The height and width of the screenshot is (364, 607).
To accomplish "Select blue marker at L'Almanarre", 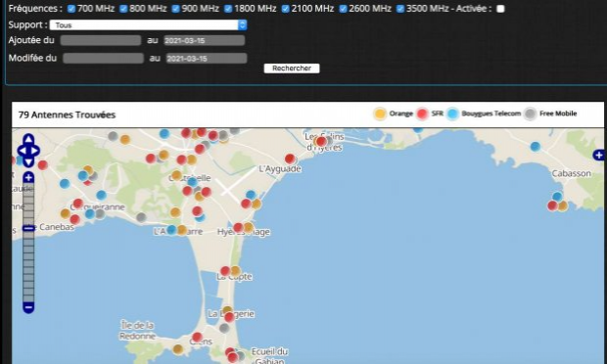I will [x=171, y=230].
